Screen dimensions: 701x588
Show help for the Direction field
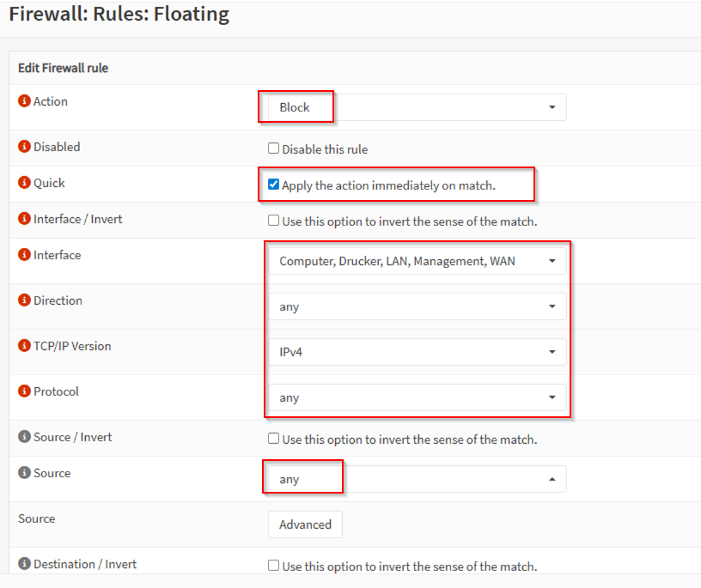click(x=24, y=300)
